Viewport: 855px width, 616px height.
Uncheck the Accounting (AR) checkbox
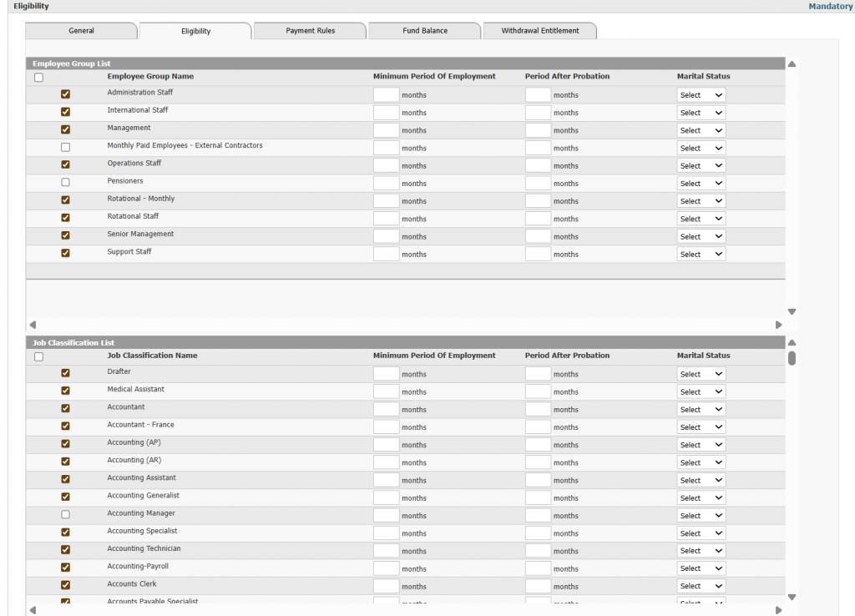click(x=65, y=462)
